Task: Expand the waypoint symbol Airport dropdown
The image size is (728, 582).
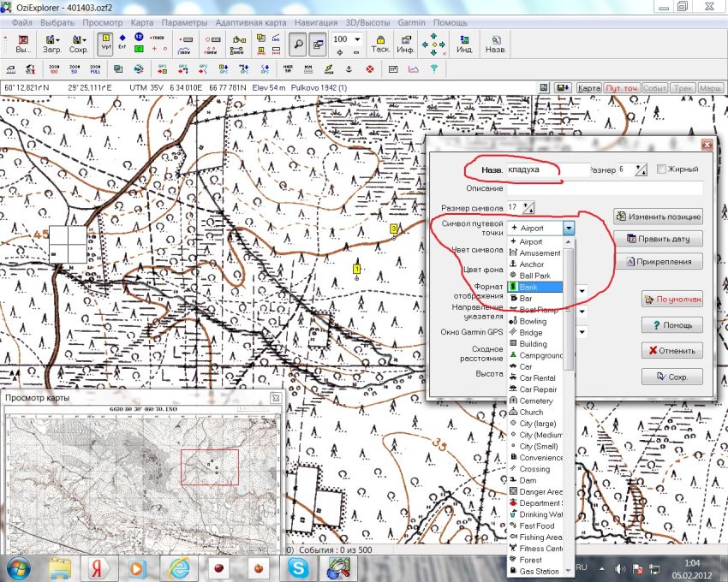Action: tap(569, 229)
